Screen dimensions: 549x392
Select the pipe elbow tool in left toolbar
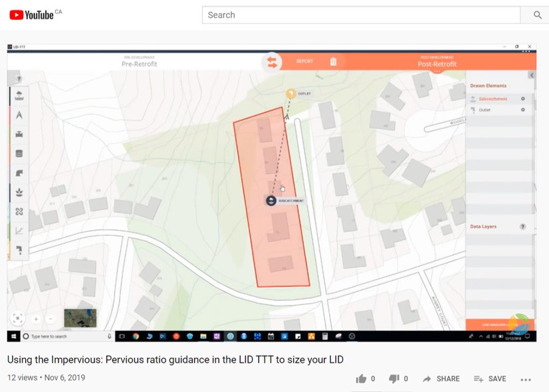(19, 173)
